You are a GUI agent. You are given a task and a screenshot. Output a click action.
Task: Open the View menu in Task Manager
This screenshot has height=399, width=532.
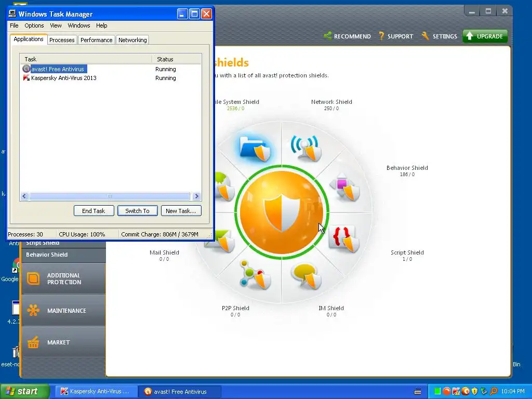pos(56,25)
